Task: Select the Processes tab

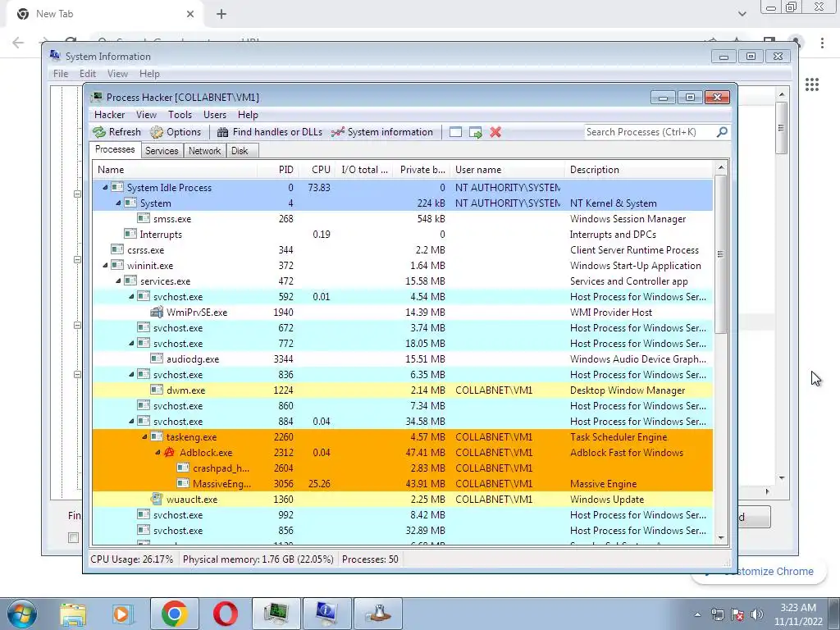Action: tap(115, 149)
